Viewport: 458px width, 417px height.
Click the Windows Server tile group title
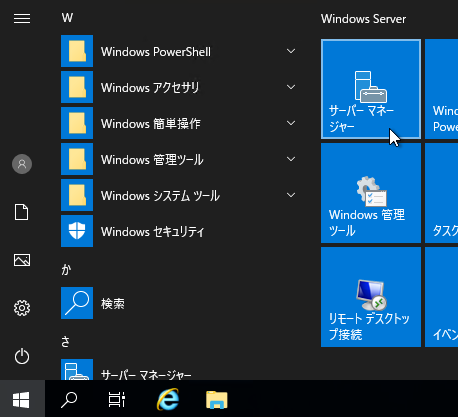click(x=363, y=19)
